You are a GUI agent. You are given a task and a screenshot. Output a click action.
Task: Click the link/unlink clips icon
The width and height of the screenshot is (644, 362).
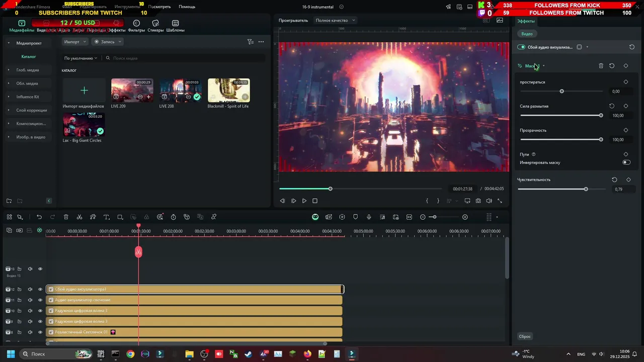214,217
